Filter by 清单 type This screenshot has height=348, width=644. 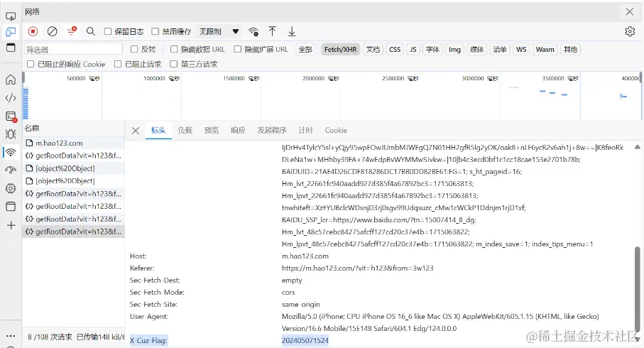coord(500,49)
